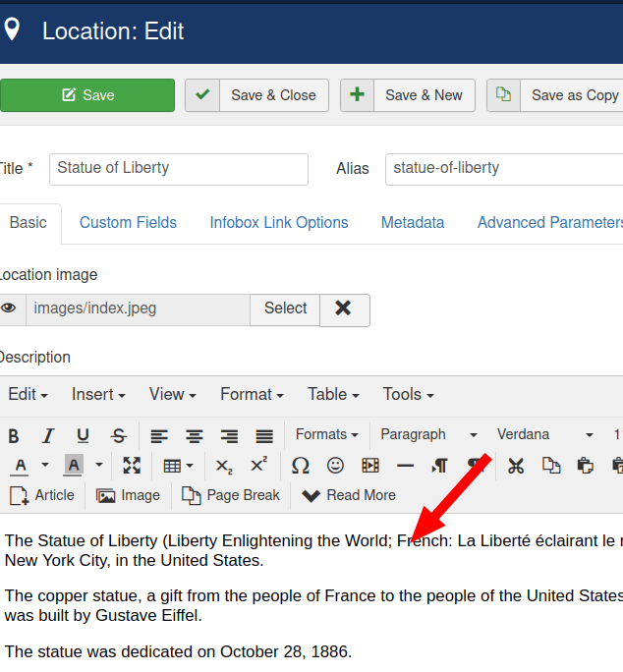Screen dimensions: 623x672
Task: Toggle bold formatting in editor
Action: click(14, 436)
